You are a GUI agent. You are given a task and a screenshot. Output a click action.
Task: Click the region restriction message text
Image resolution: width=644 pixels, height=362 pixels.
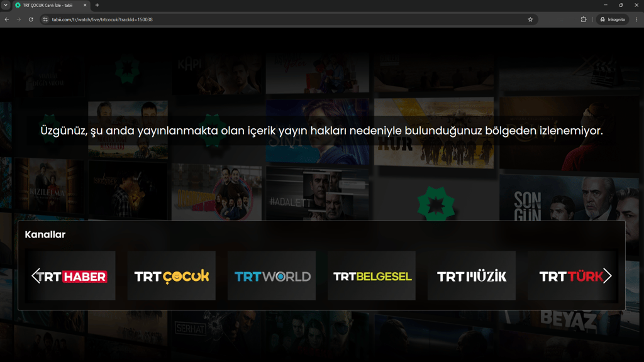pyautogui.click(x=321, y=131)
